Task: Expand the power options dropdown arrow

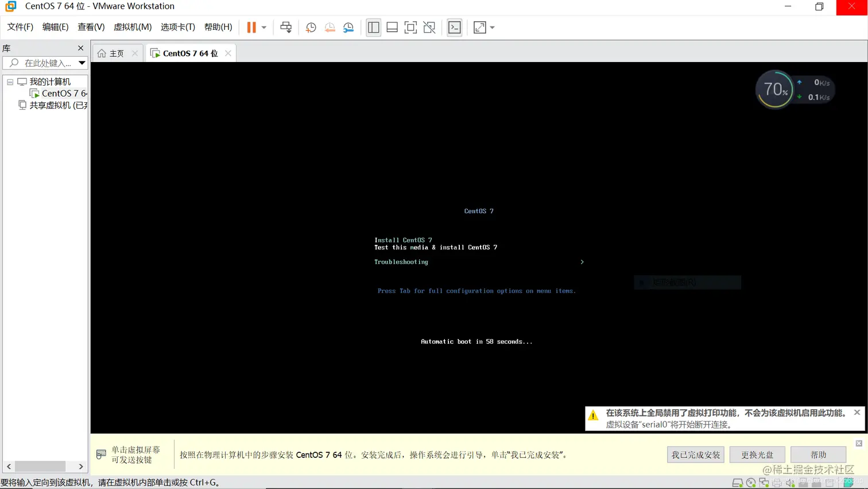Action: (264, 27)
